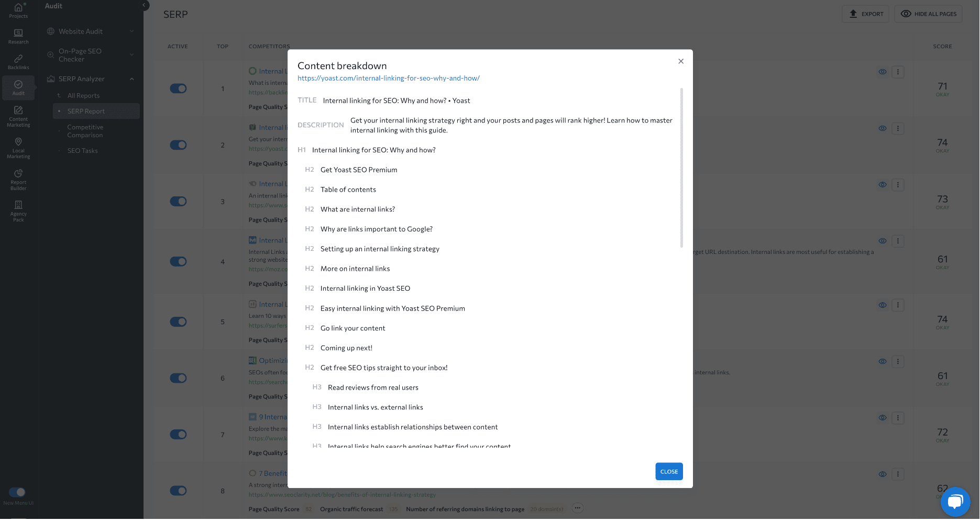Screen dimensions: 980x521
Task: Show more metrics ellipsis for row 8
Action: click(x=577, y=508)
